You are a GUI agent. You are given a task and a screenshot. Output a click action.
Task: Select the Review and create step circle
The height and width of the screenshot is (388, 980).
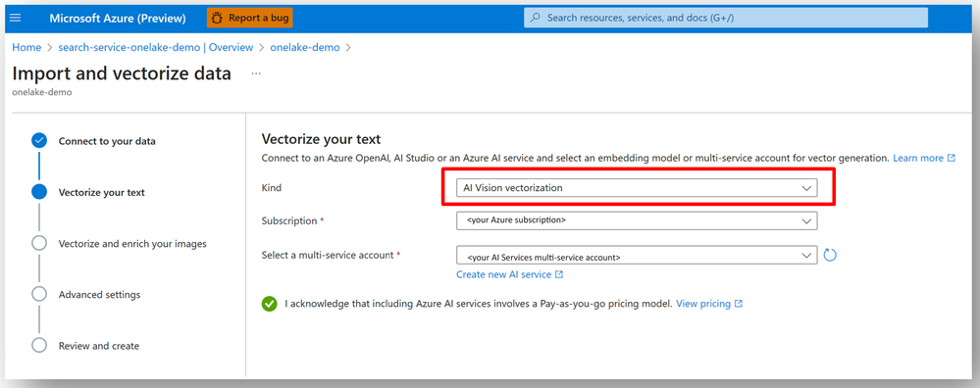click(x=39, y=346)
